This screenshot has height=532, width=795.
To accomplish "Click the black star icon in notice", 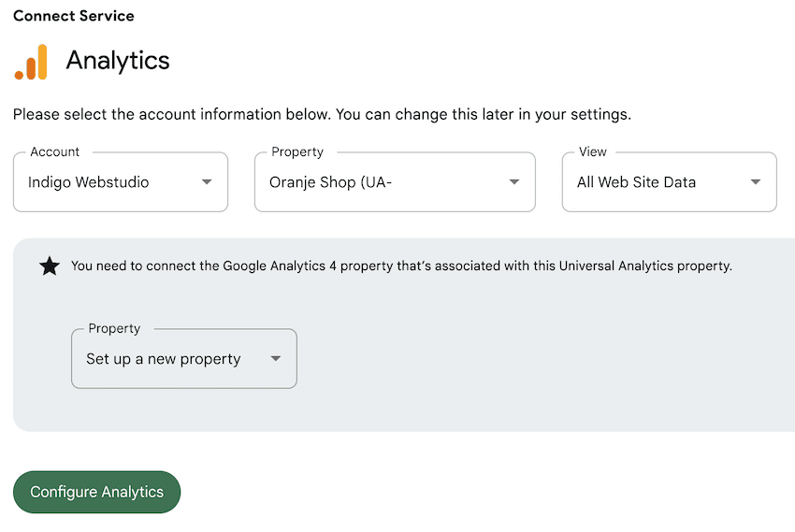I will pyautogui.click(x=50, y=266).
